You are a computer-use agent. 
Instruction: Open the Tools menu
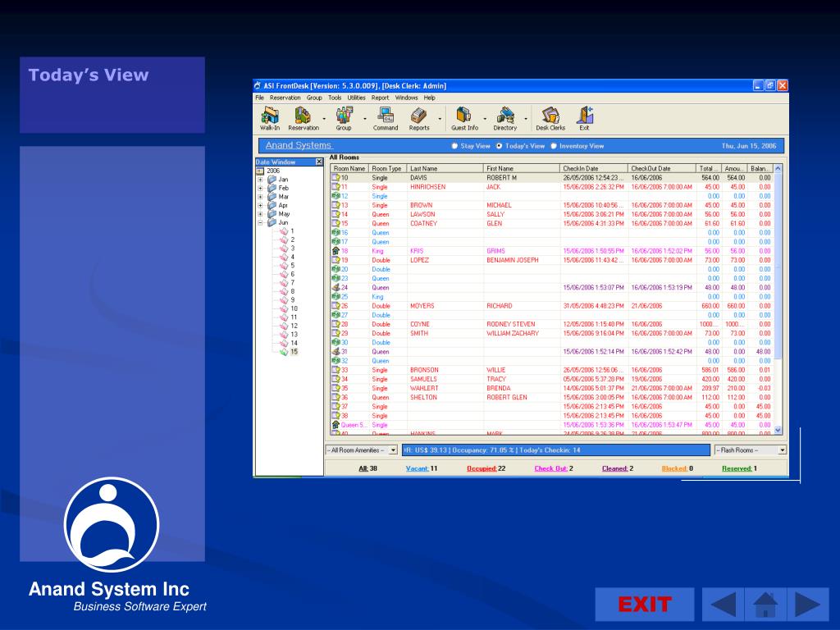click(x=335, y=98)
